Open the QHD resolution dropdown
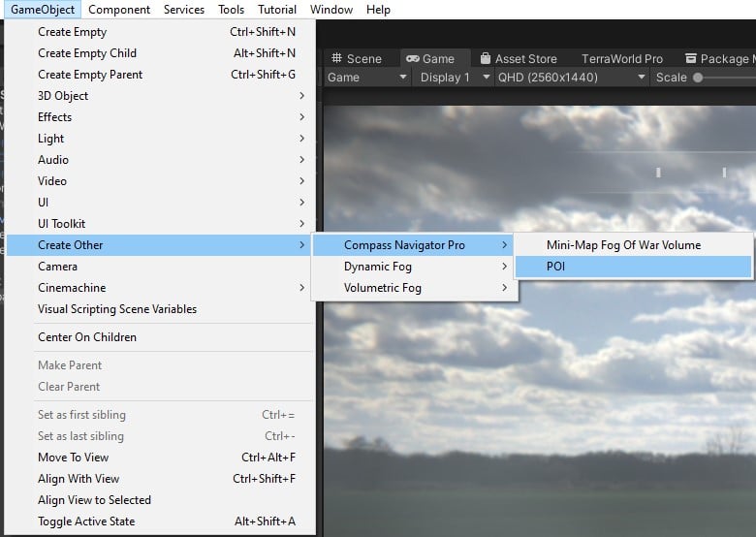Viewport: 756px width, 537px height. point(572,78)
